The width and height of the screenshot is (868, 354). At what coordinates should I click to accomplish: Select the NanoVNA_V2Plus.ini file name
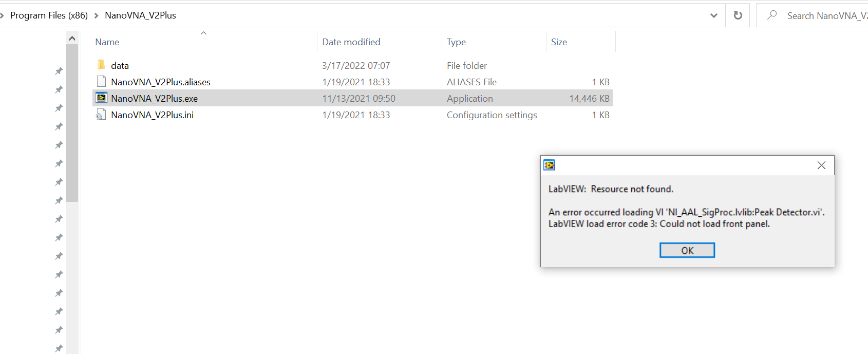click(152, 115)
